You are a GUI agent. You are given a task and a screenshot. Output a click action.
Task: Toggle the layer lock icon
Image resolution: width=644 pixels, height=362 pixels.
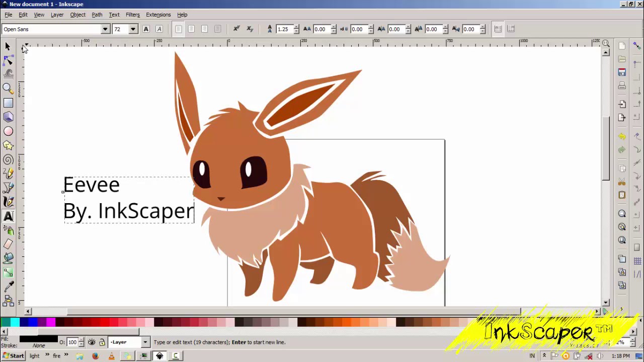(x=102, y=342)
